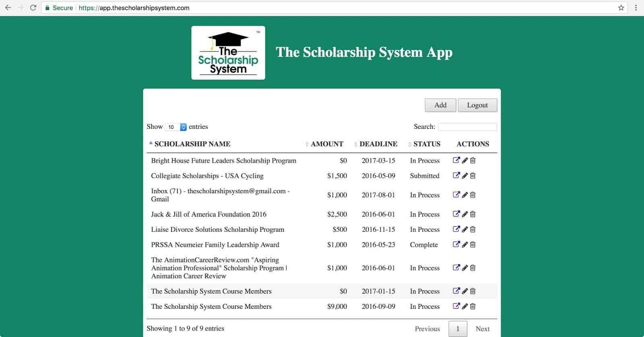Image resolution: width=644 pixels, height=337 pixels.
Task: Delete the Inbox (71) Gmail row
Action: [473, 195]
